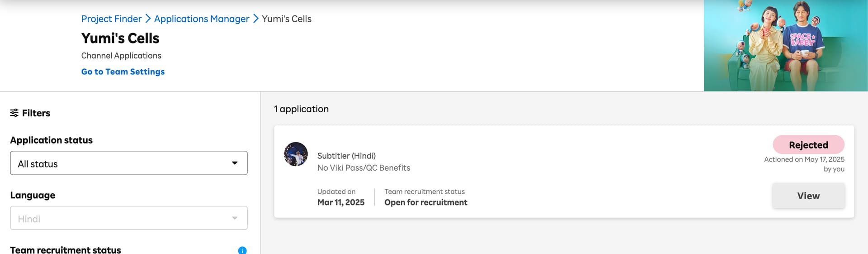Click the Yumi's Cells page heading
Image resolution: width=868 pixels, height=254 pixels.
click(x=120, y=38)
